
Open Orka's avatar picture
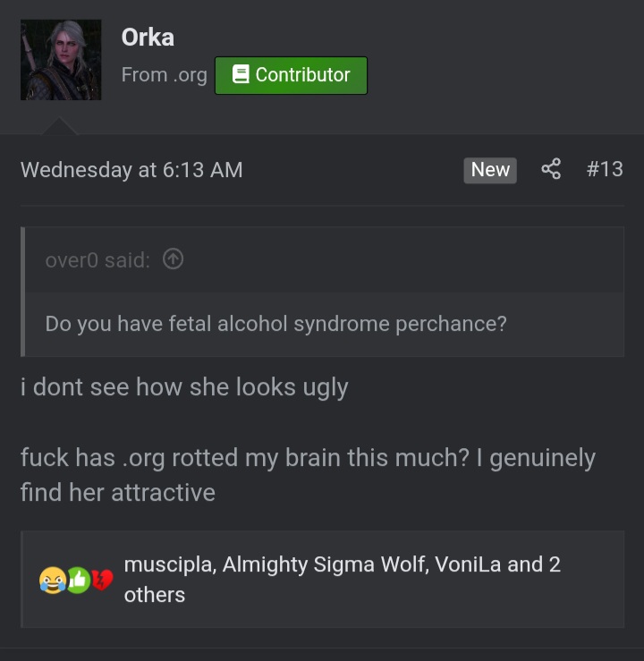(61, 60)
